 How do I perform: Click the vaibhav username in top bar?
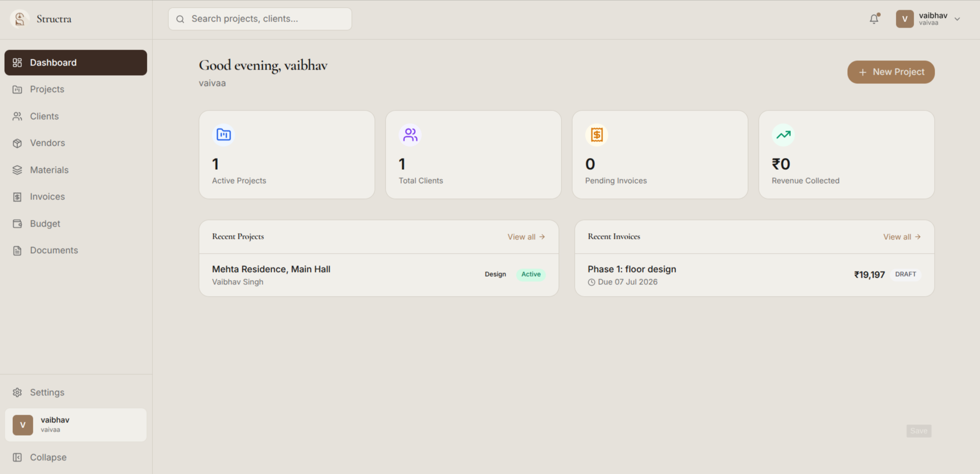pyautogui.click(x=933, y=15)
